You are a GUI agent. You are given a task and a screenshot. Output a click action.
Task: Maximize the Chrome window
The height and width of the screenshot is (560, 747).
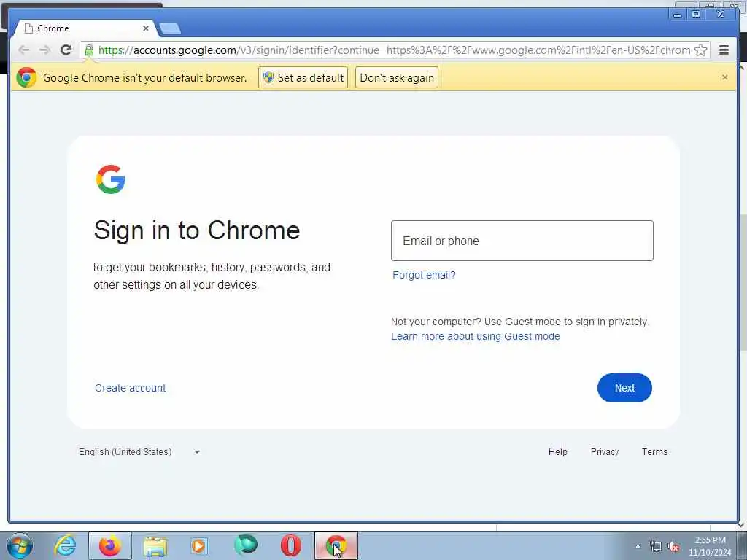point(695,14)
